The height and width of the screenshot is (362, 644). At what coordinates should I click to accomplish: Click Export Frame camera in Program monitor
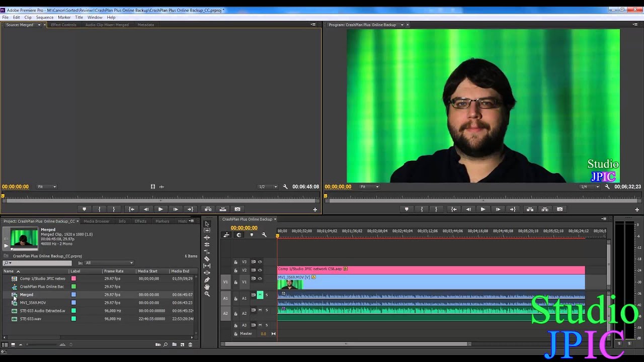click(559, 209)
